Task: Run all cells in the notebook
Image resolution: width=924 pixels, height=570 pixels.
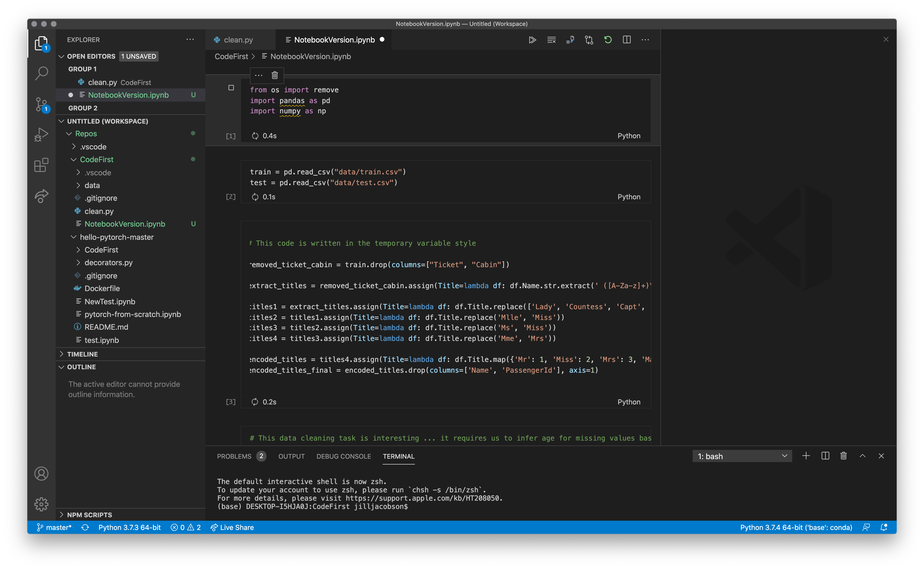Action: [532, 40]
